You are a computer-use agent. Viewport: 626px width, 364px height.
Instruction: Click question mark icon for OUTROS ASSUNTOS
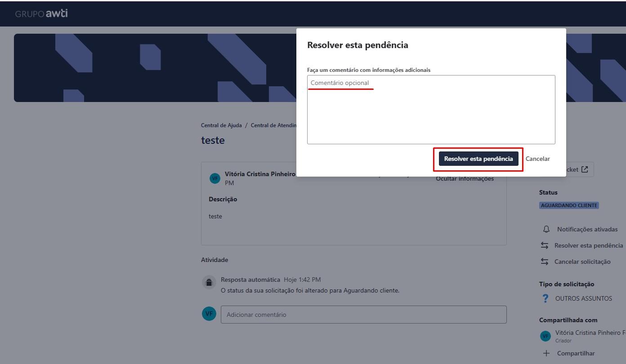tap(546, 298)
